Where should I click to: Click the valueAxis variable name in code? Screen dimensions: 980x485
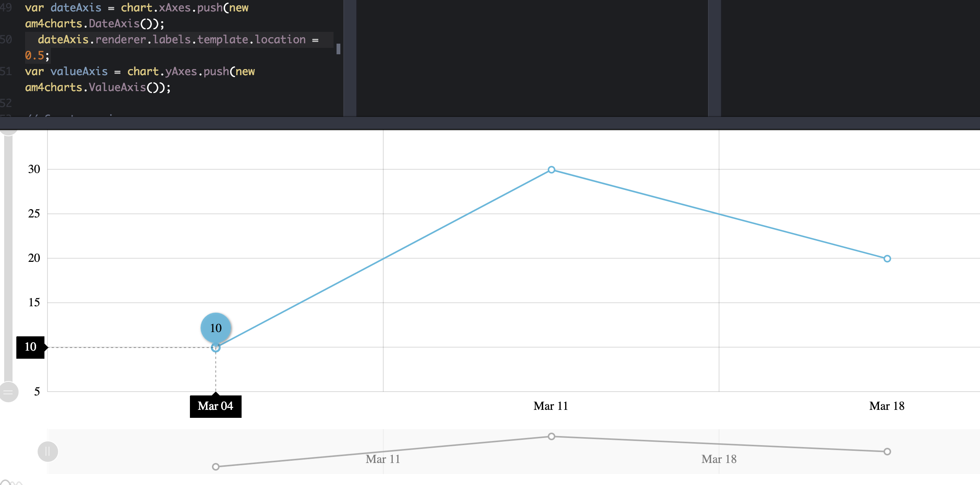79,71
